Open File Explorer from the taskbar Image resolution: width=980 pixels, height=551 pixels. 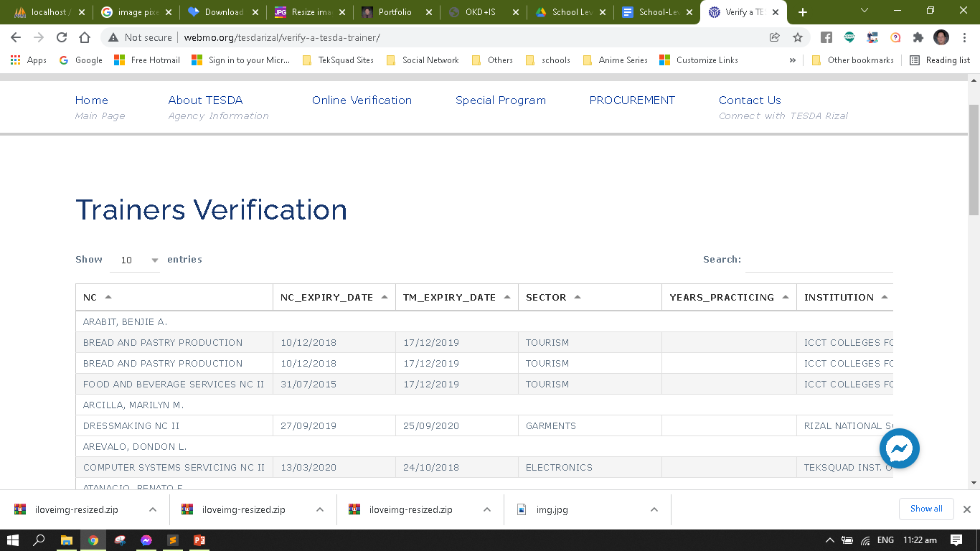[x=66, y=540]
